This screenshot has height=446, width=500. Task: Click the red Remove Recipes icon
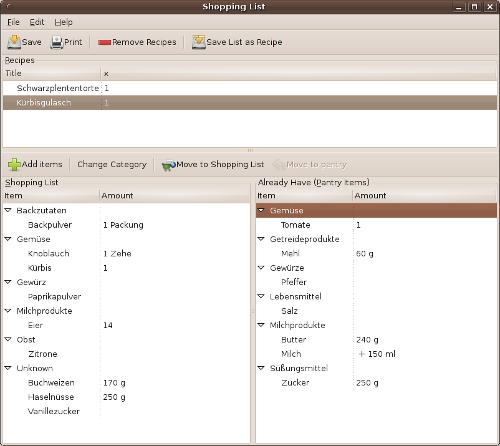(104, 42)
